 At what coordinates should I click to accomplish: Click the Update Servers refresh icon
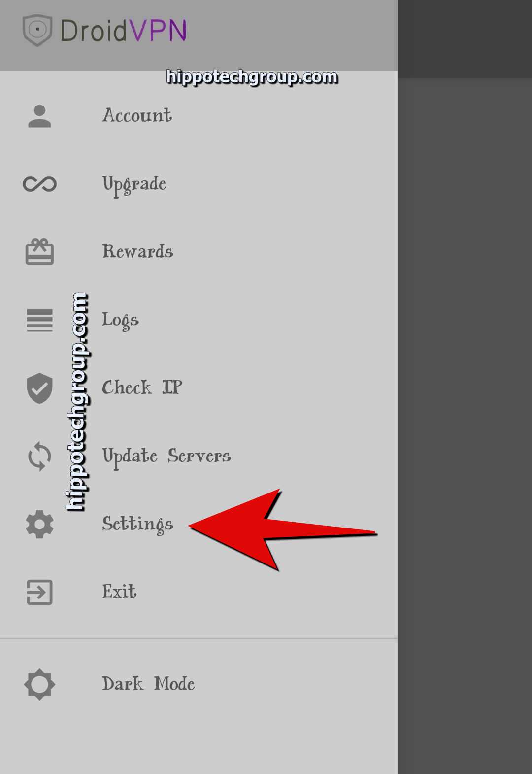pos(39,456)
